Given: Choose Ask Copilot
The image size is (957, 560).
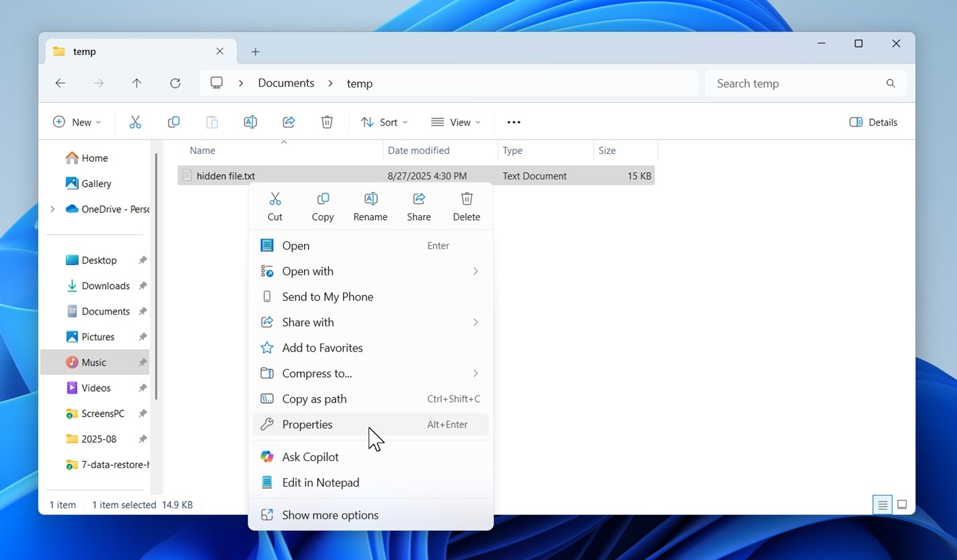Looking at the screenshot, I should tap(371, 457).
